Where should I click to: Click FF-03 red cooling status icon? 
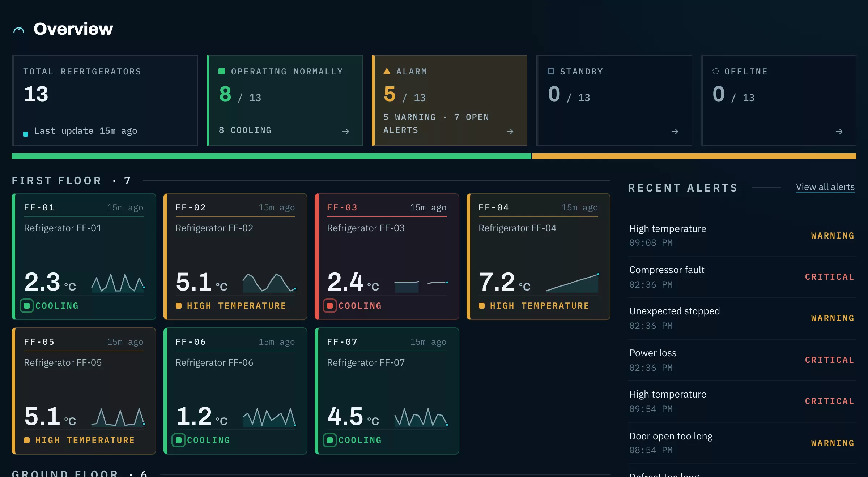330,306
